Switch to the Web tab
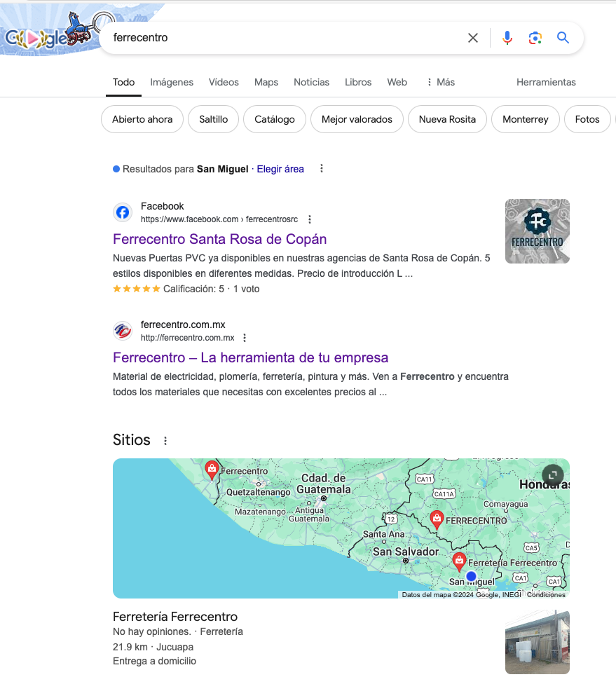616x677 pixels. click(397, 82)
